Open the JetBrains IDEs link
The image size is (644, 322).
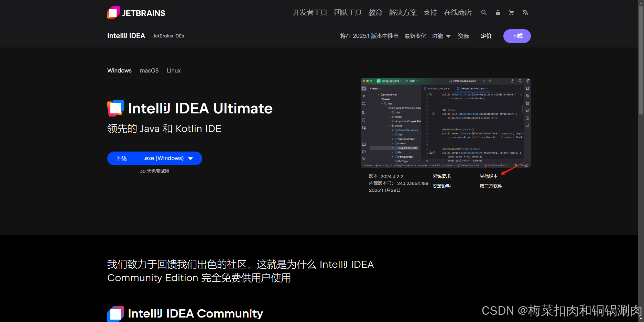point(168,36)
